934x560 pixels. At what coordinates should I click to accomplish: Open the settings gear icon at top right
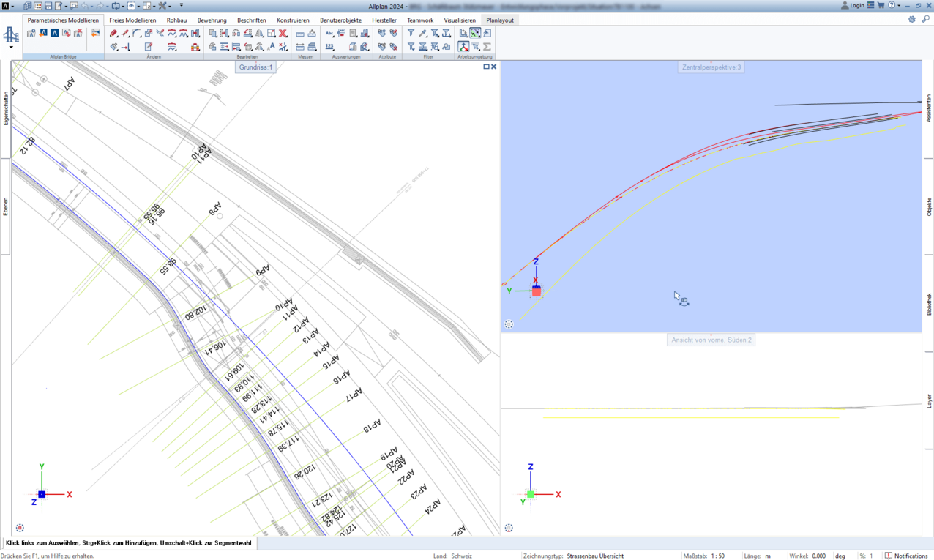point(912,20)
